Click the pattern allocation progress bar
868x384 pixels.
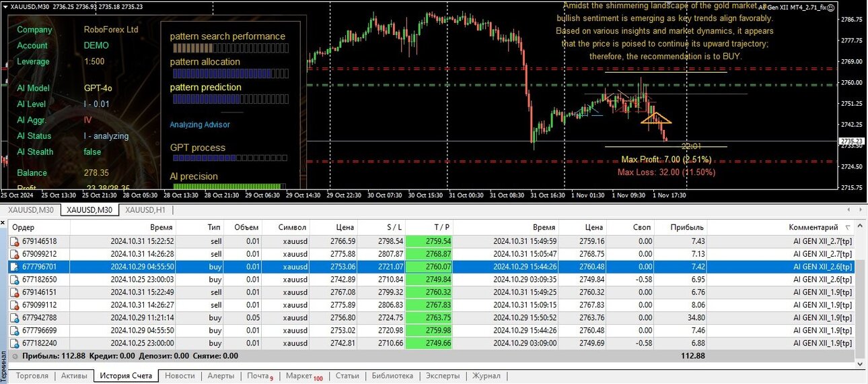coord(230,73)
